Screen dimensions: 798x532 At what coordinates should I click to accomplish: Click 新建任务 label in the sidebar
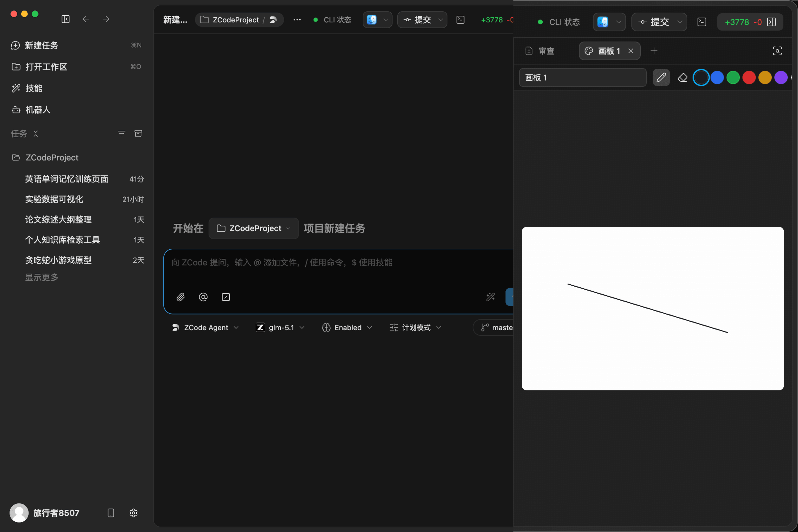[42, 46]
